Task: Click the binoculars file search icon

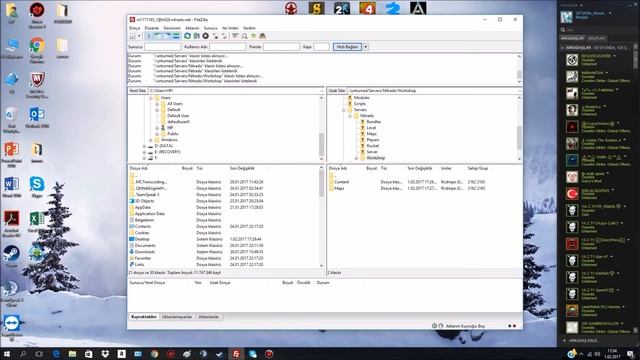Action: [262, 36]
